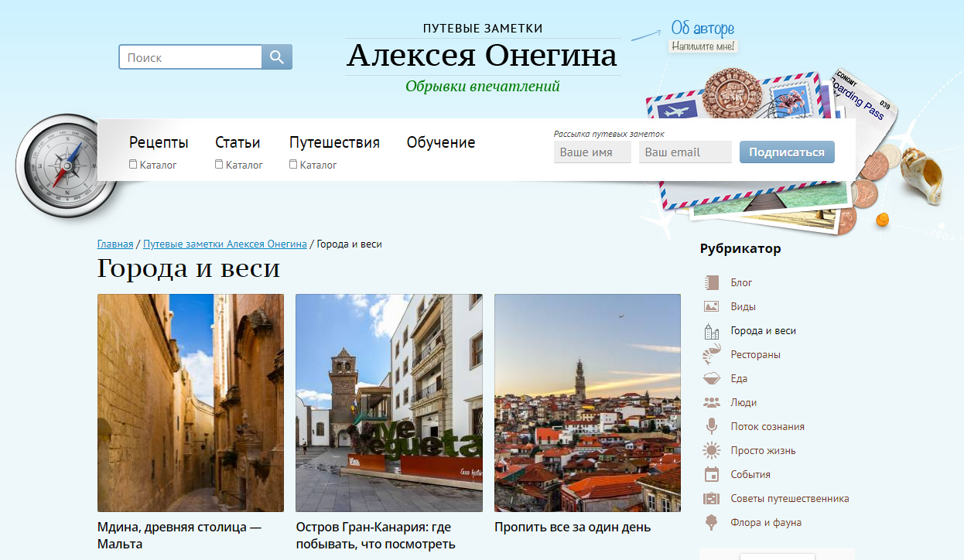Click the magnifying glass search button

click(277, 57)
